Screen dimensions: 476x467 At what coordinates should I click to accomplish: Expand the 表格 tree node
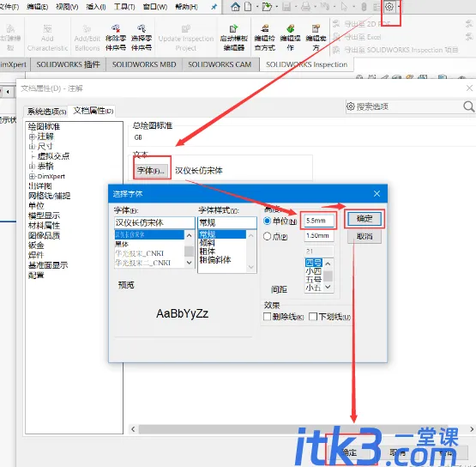point(32,167)
